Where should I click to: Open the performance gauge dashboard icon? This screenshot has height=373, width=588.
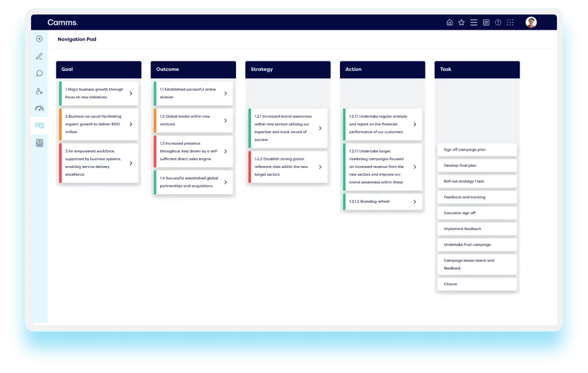pyautogui.click(x=39, y=108)
